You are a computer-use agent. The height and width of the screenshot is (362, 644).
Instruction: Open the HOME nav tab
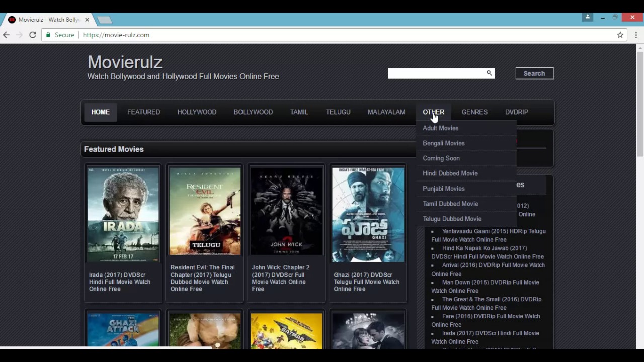tap(100, 112)
